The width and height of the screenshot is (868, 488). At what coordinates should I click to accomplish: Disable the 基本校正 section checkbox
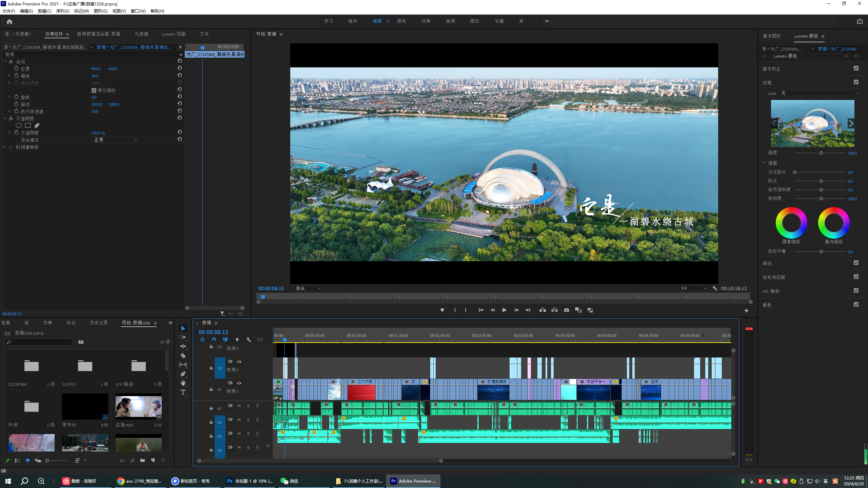[x=856, y=68]
